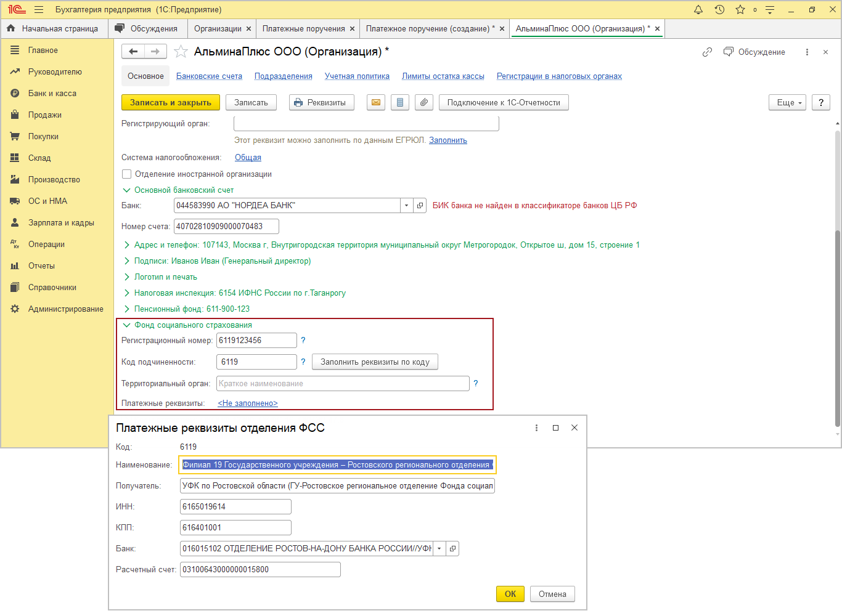Click help question mark by Регистрационный номер
This screenshot has height=616, width=842.
(x=303, y=341)
